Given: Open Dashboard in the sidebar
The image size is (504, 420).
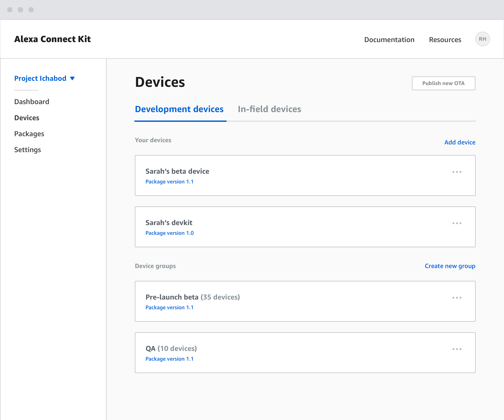Looking at the screenshot, I should (x=32, y=102).
